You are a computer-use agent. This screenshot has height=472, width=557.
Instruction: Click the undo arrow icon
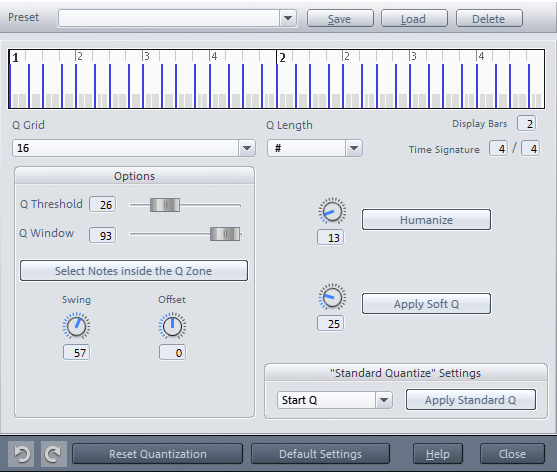click(21, 454)
